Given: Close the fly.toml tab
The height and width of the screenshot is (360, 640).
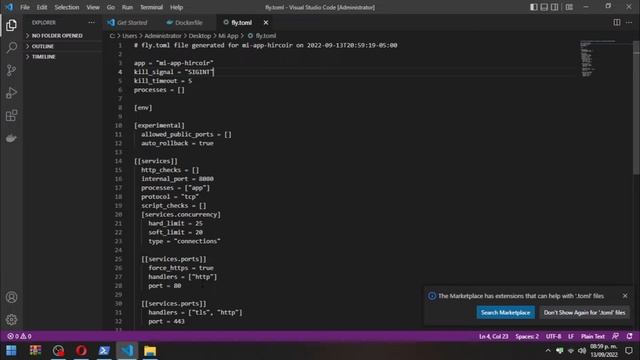Looking at the screenshot, I should [x=266, y=22].
